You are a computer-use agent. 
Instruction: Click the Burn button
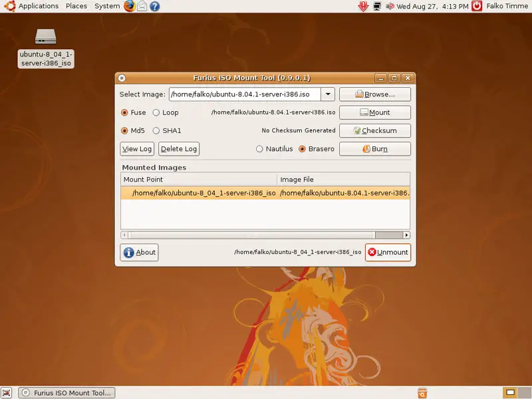pyautogui.click(x=375, y=149)
